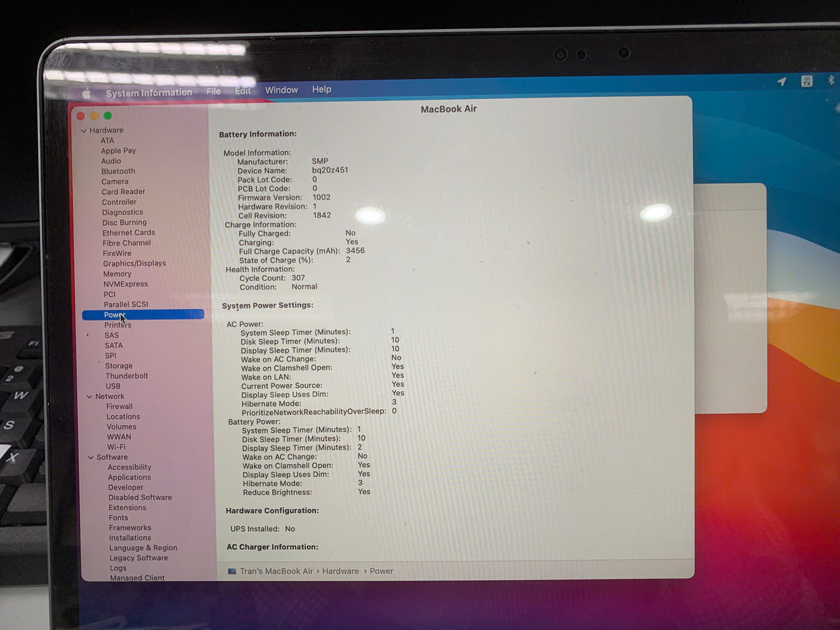Select Controller in the sidebar
The width and height of the screenshot is (840, 630).
(119, 202)
